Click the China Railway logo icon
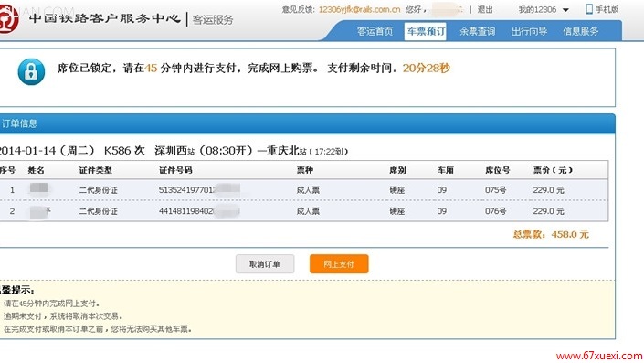Image resolution: width=644 pixels, height=363 pixels. click(8, 17)
